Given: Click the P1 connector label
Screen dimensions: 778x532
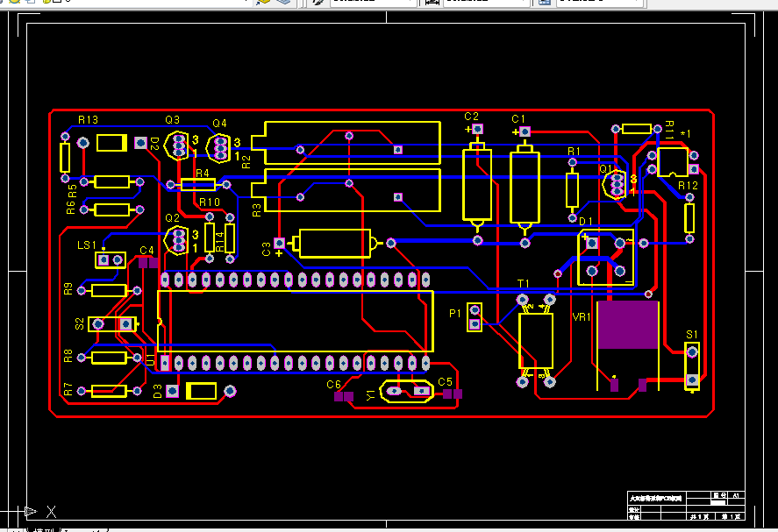Looking at the screenshot, I should click(455, 314).
